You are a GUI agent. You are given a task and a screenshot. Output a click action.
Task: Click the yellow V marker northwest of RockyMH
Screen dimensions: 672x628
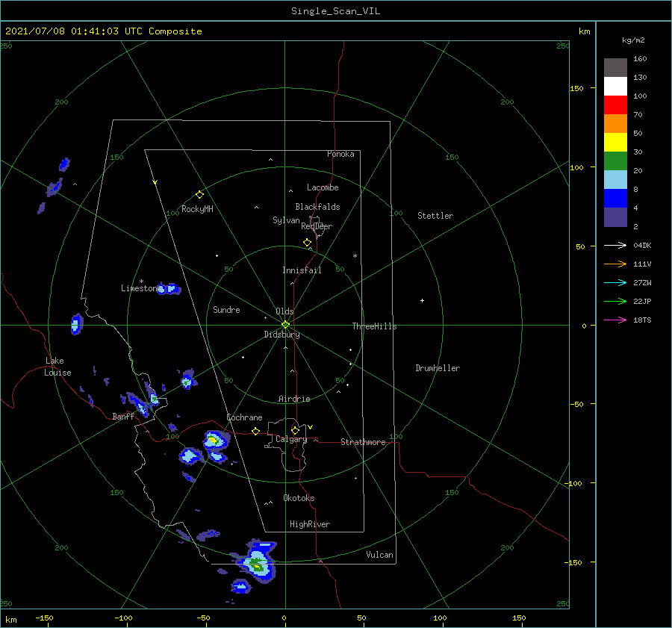[x=155, y=182]
